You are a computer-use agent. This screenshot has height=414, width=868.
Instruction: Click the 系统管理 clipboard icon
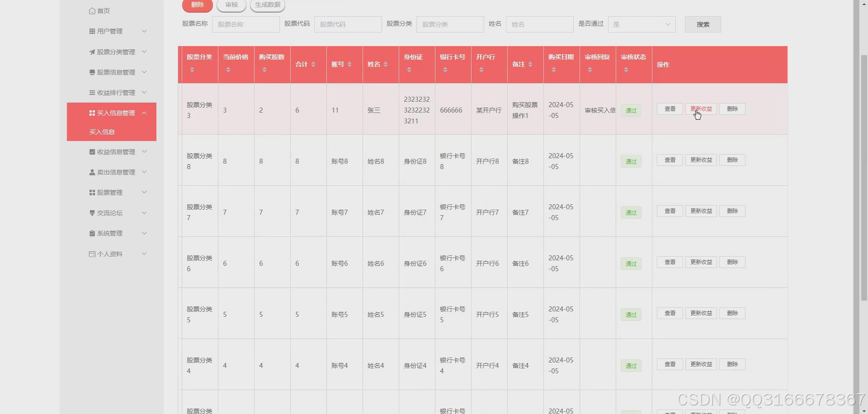click(x=92, y=233)
